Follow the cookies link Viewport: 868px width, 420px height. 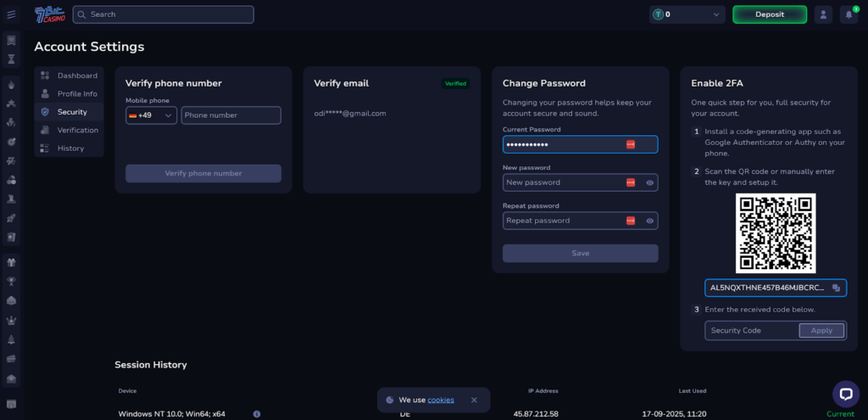coord(440,400)
